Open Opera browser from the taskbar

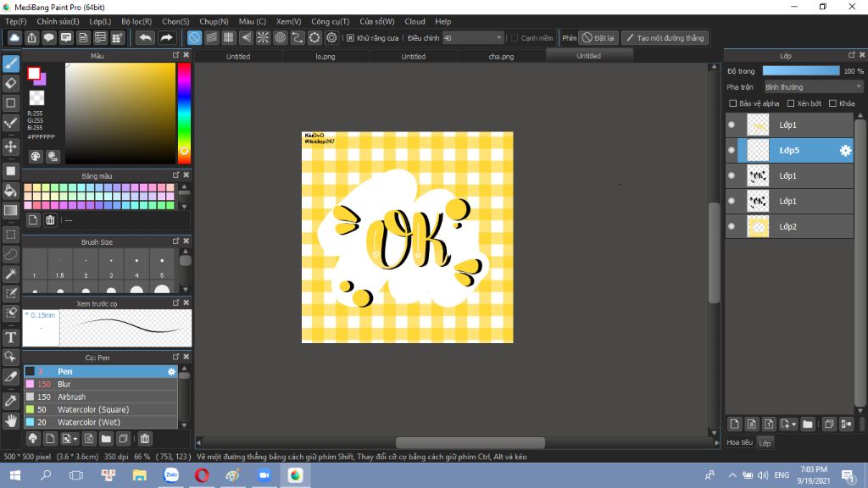coord(202,475)
